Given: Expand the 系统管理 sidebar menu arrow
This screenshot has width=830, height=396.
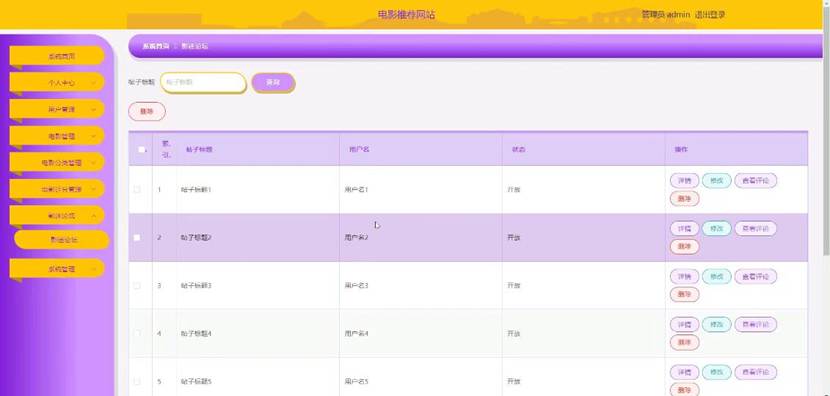Looking at the screenshot, I should (93, 269).
